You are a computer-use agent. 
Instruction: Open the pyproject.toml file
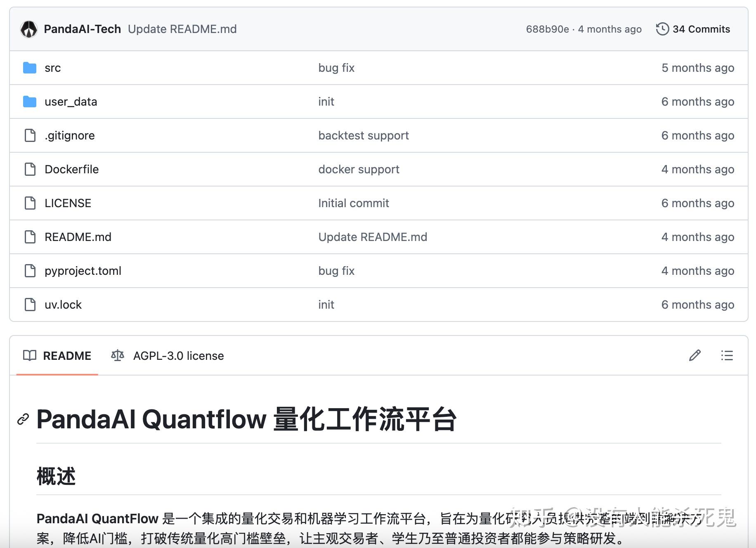click(x=83, y=271)
